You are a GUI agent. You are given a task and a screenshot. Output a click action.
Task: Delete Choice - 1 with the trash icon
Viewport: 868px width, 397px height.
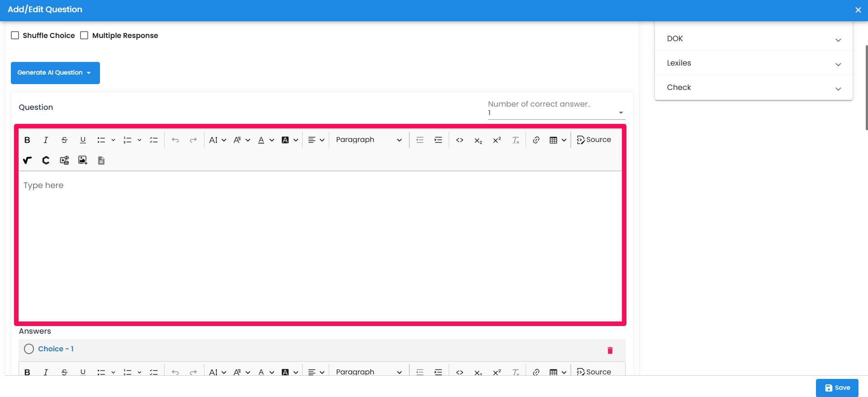click(610, 350)
